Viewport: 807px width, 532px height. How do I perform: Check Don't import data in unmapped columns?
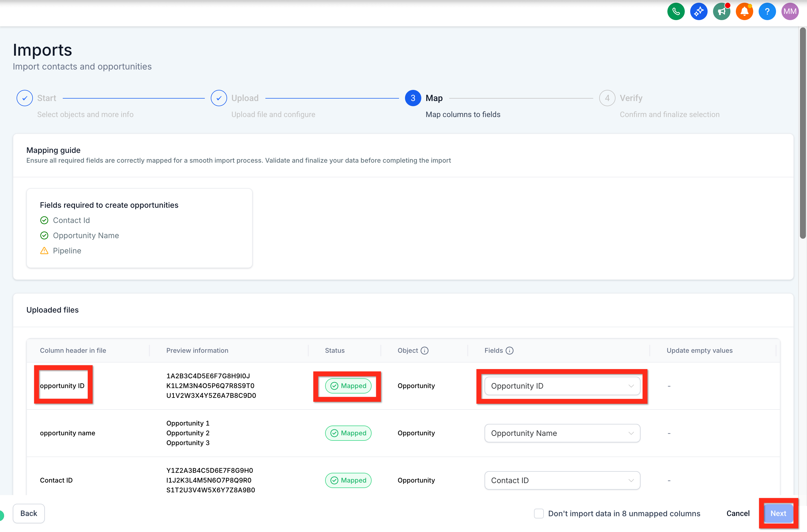click(x=539, y=513)
